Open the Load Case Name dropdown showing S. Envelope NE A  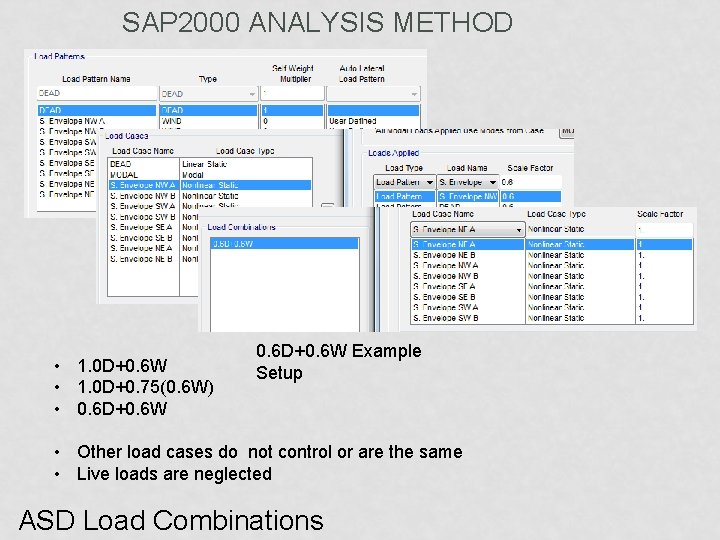point(467,229)
